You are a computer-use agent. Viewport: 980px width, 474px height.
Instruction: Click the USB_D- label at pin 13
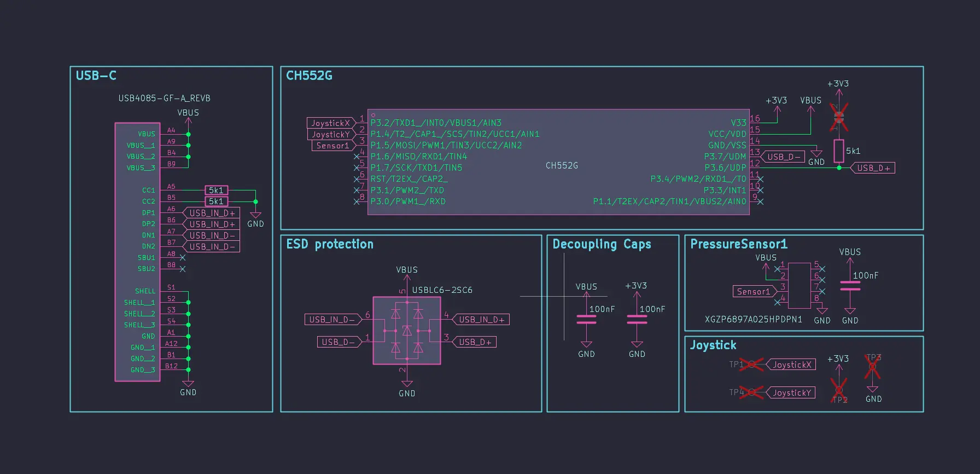(x=783, y=157)
